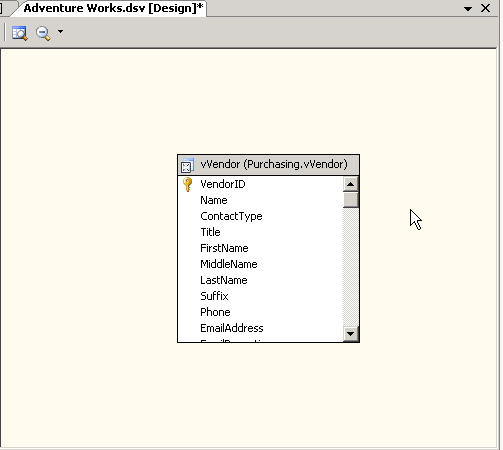The image size is (503, 450).
Task: Click the column list scroll up arrow
Action: point(350,184)
